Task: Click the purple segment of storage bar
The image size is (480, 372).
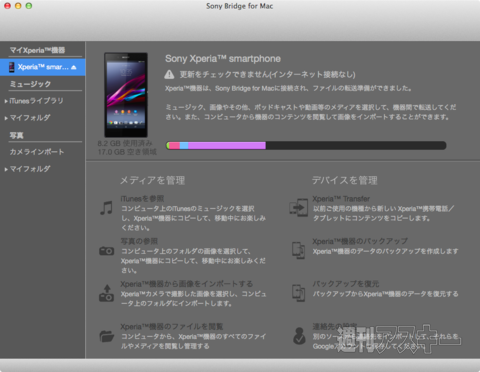Action: 227,145
